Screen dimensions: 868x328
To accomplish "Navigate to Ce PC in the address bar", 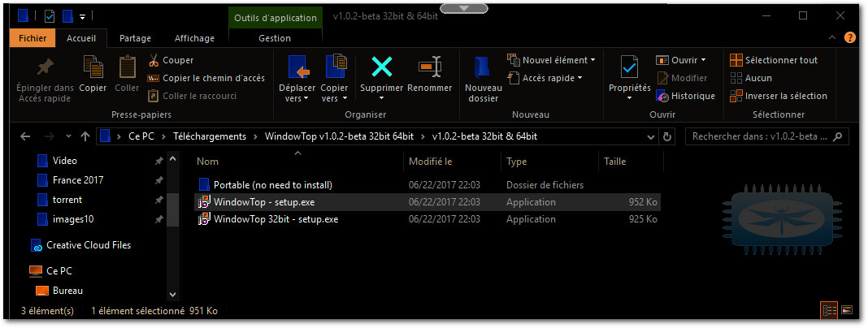I will pyautogui.click(x=141, y=136).
